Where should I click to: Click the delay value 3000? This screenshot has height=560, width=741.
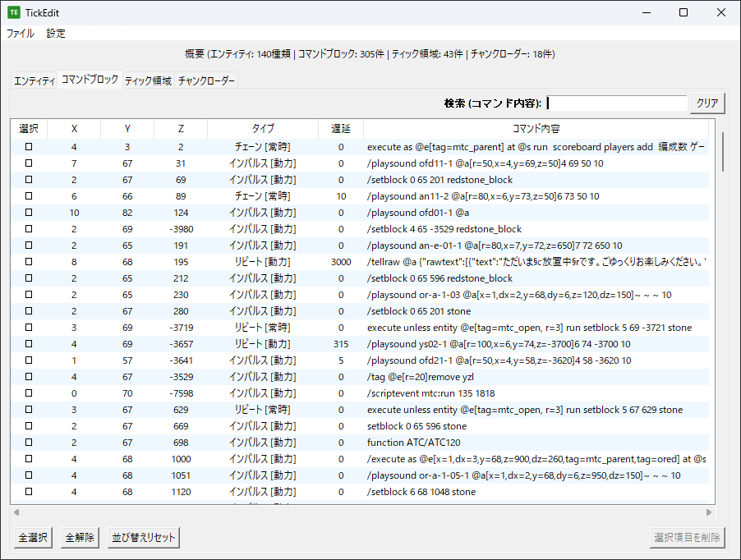tap(341, 262)
